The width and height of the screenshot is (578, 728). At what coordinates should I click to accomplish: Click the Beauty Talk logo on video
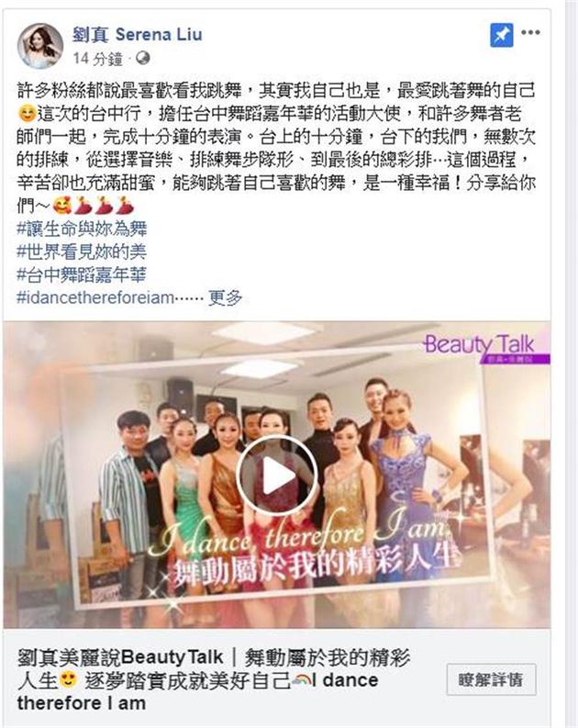point(483,346)
